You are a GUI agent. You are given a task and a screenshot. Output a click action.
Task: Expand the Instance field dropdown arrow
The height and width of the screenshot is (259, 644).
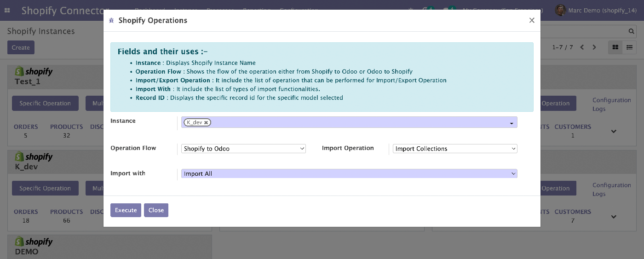tap(512, 123)
